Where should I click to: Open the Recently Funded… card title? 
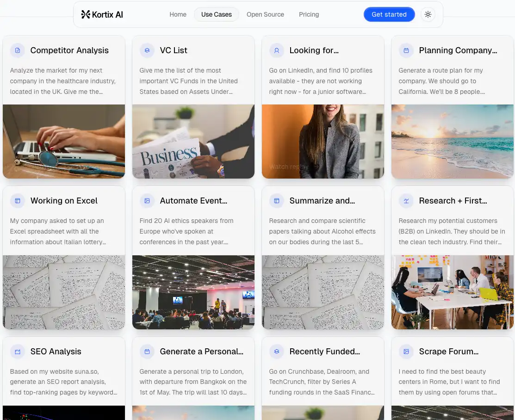click(324, 352)
